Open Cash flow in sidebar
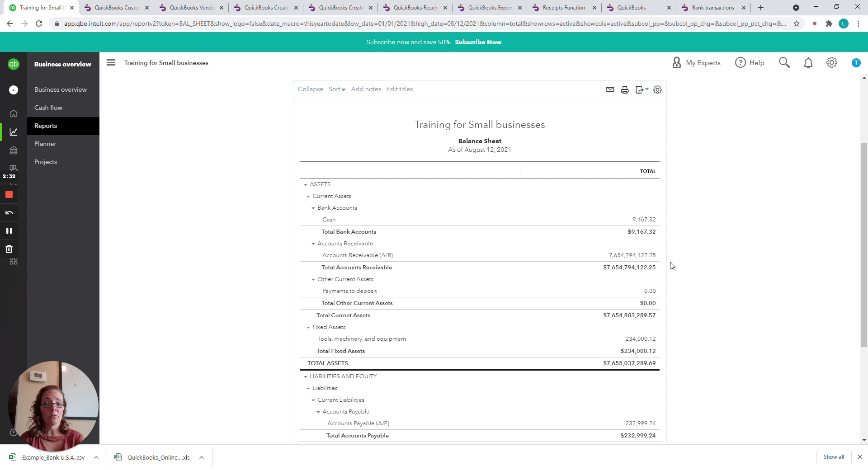The image size is (868, 470). 48,108
